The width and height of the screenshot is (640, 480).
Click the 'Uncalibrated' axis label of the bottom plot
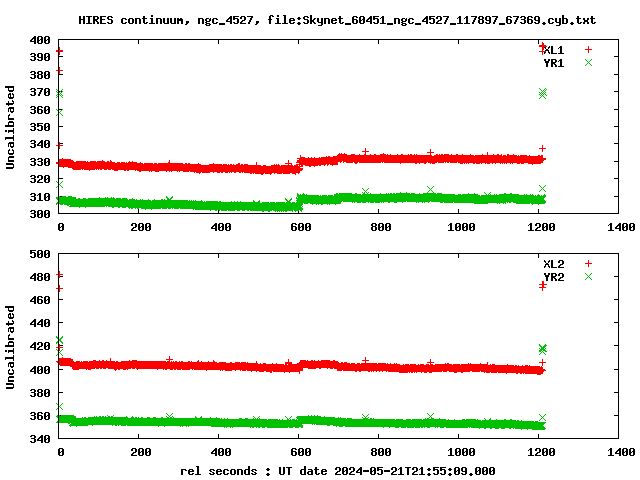pyautogui.click(x=10, y=347)
